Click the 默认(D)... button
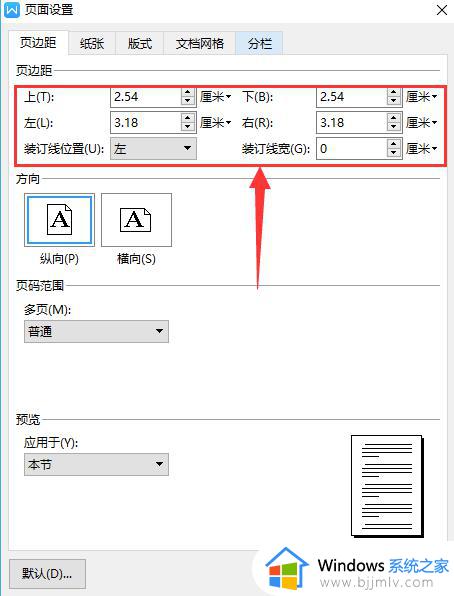 click(47, 574)
